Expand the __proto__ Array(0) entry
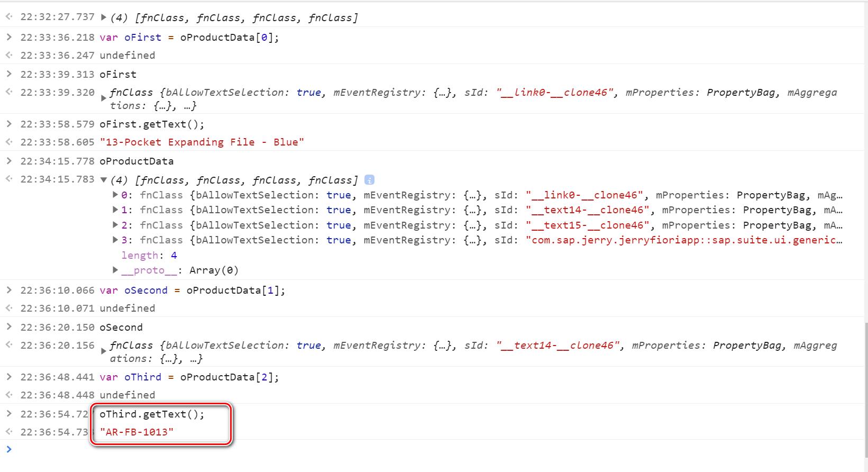The width and height of the screenshot is (868, 472). click(x=115, y=270)
